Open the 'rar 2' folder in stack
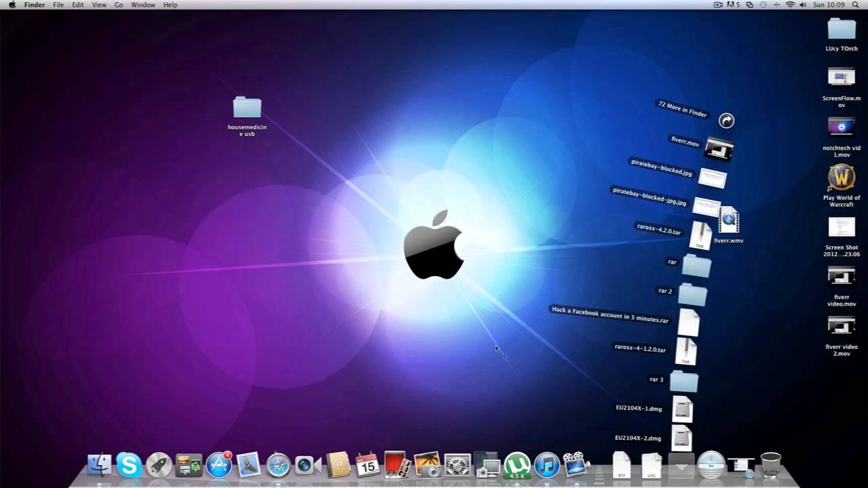Image resolution: width=868 pixels, height=488 pixels. pos(692,294)
